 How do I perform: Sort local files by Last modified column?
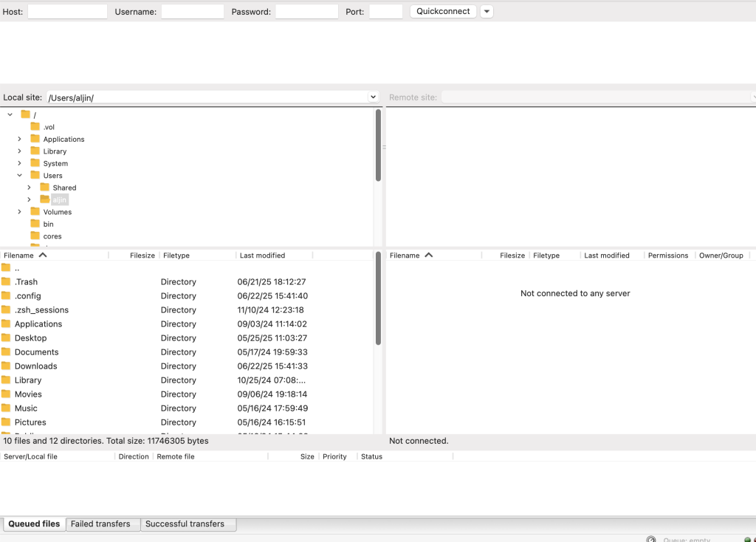coord(262,255)
